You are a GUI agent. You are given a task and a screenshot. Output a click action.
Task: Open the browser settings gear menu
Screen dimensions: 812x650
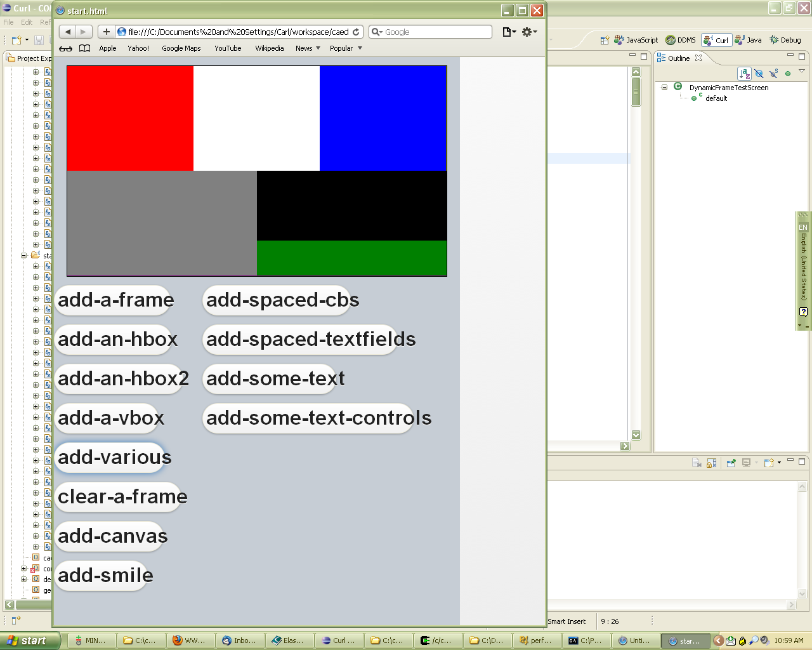[528, 32]
